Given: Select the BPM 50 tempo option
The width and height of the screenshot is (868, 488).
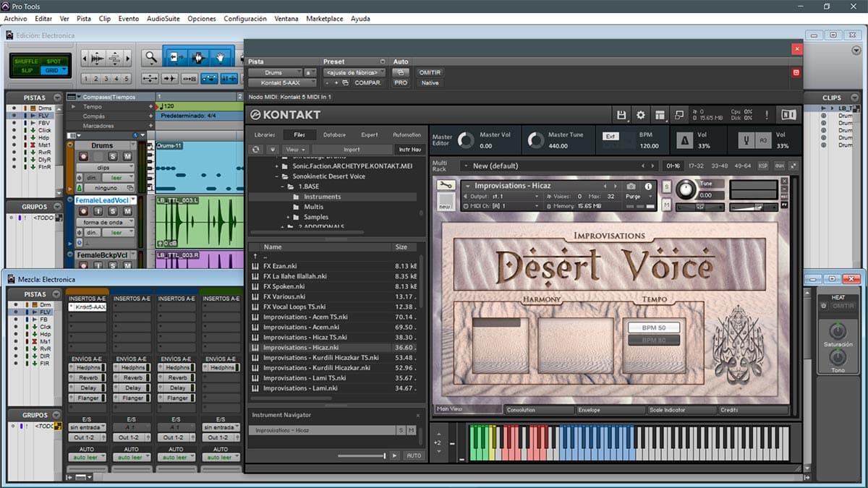Looking at the screenshot, I should coord(653,328).
